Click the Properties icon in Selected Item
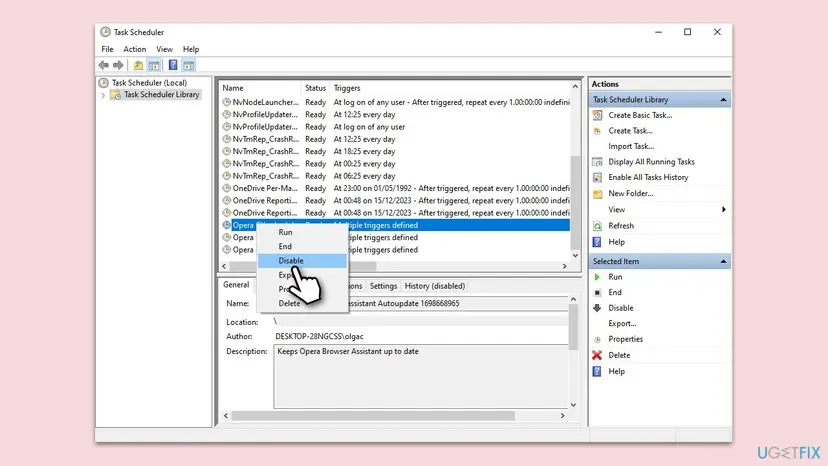This screenshot has height=466, width=828. tap(597, 339)
